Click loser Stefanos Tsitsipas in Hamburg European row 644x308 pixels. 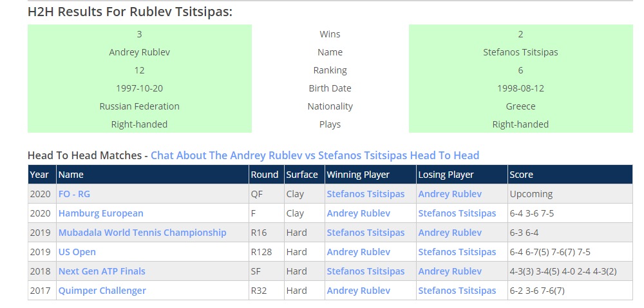coord(457,213)
